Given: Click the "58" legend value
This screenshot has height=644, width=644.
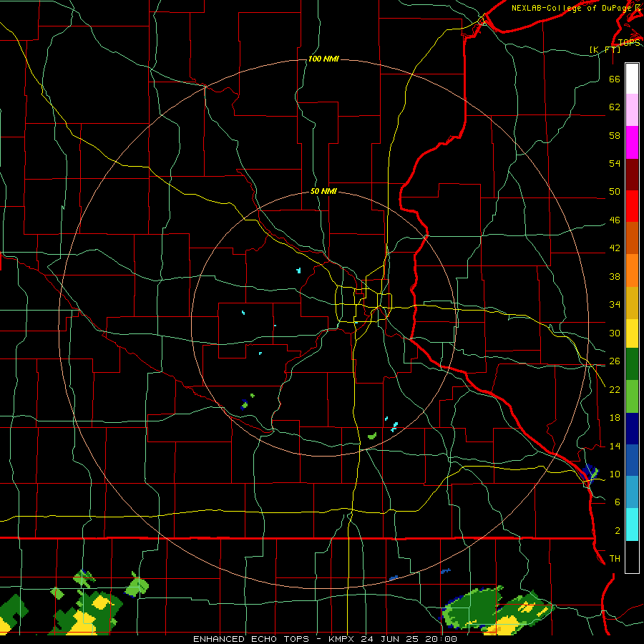Looking at the screenshot, I should click(615, 135).
